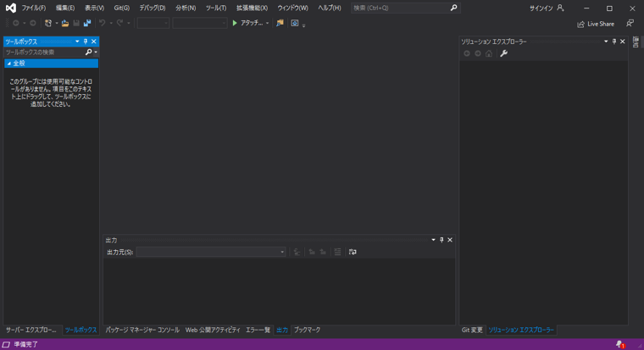Click the feedback person icon
644x350 pixels.
coord(630,24)
